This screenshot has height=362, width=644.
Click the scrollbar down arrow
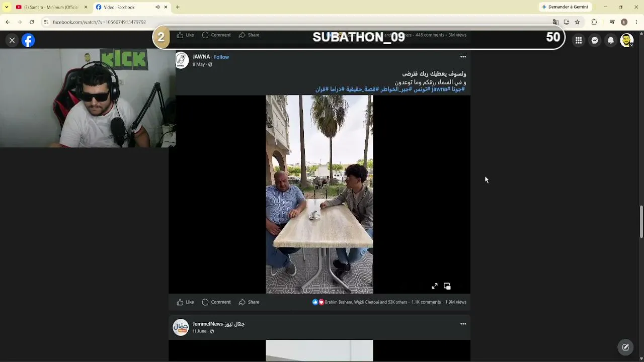click(641, 358)
